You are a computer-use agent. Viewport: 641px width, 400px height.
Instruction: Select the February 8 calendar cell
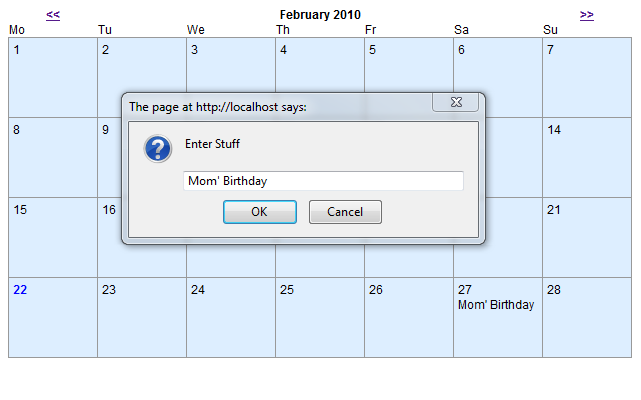pos(53,157)
